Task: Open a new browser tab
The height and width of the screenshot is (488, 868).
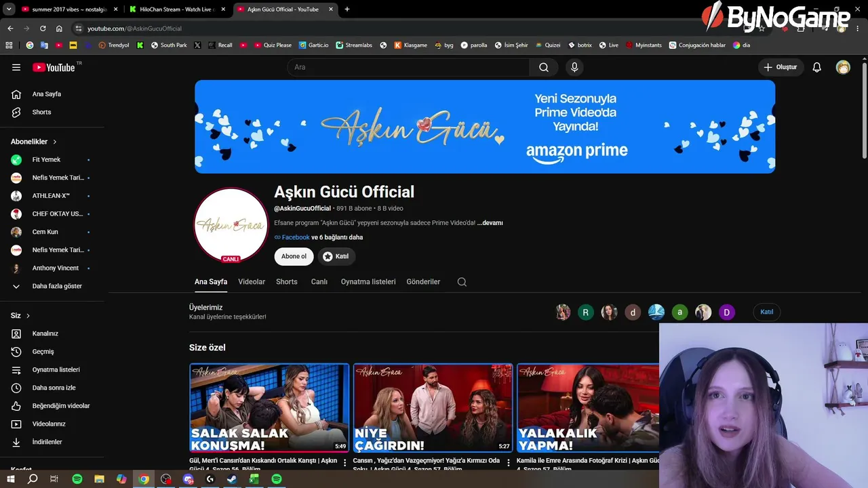Action: tap(347, 9)
